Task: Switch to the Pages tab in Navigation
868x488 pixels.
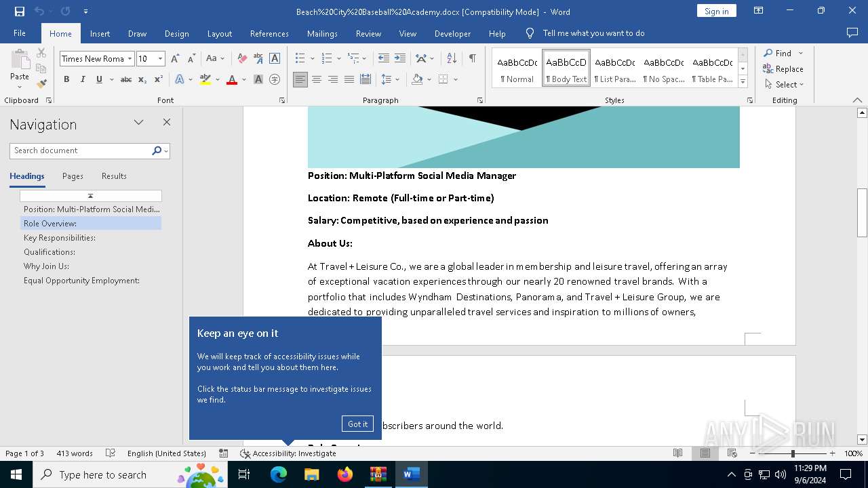Action: pyautogui.click(x=73, y=176)
